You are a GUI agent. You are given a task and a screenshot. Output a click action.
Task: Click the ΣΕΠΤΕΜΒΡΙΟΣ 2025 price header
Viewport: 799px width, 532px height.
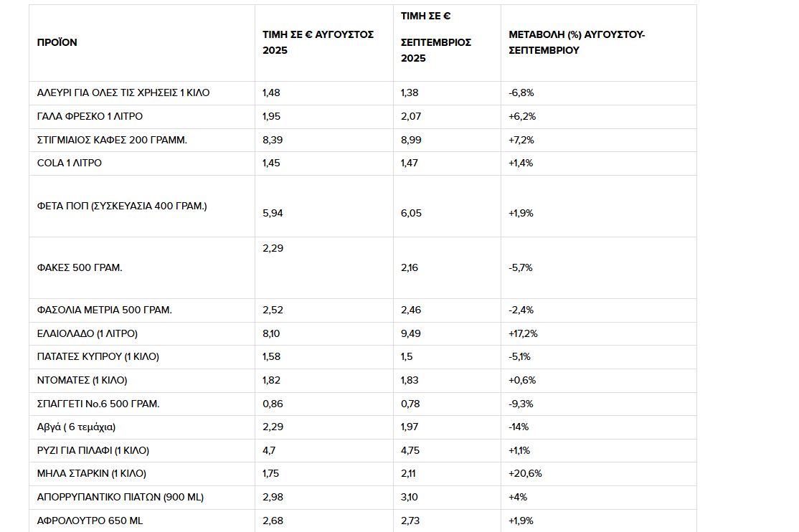[x=435, y=50]
